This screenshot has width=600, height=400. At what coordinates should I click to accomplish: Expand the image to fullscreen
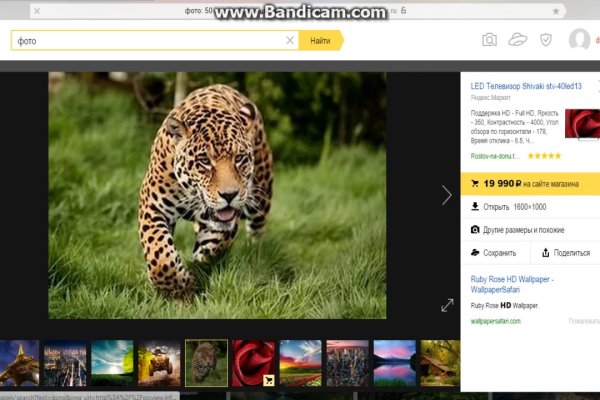[447, 305]
